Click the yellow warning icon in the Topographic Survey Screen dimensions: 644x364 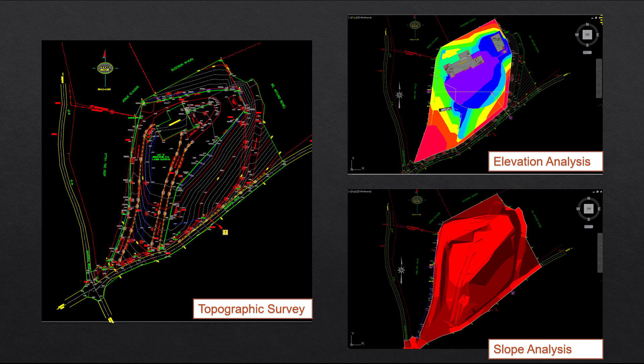[x=225, y=232]
